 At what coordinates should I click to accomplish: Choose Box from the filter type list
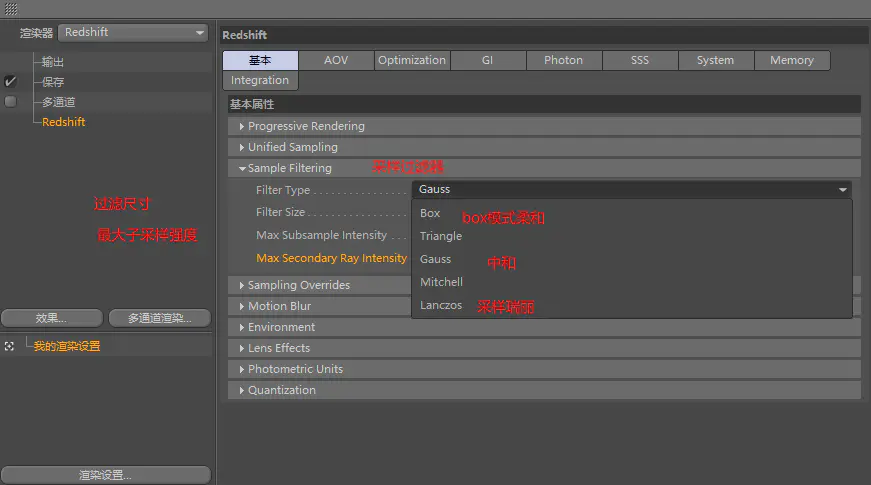tap(632, 213)
